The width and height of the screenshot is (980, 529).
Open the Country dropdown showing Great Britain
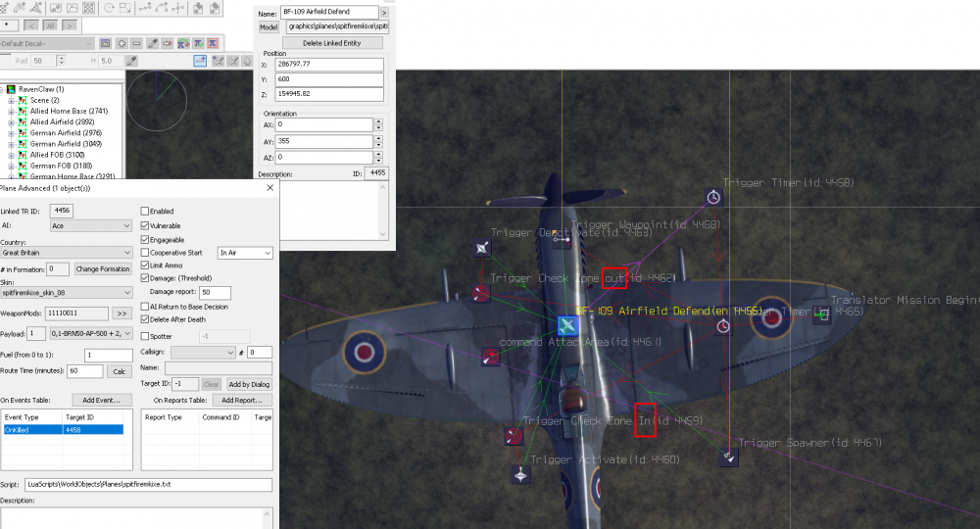(67, 252)
